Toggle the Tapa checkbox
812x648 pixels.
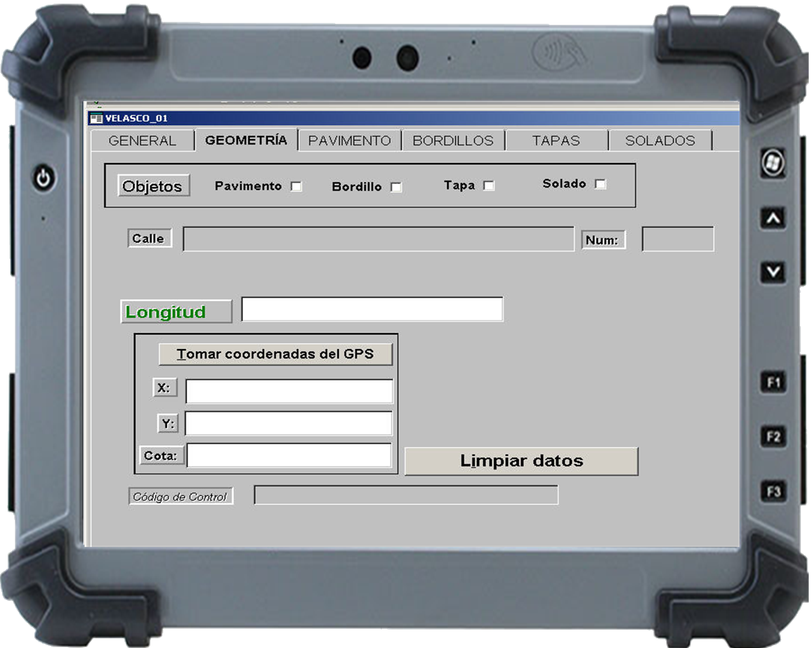[x=488, y=186]
